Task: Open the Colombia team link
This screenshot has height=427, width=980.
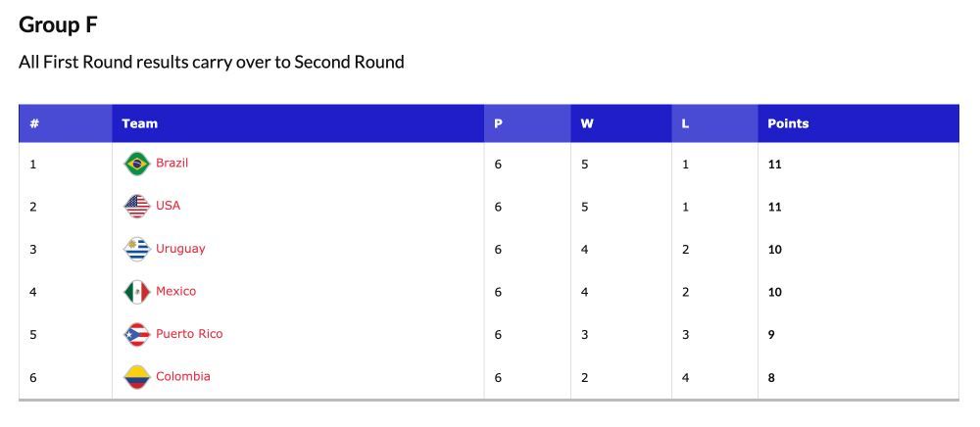Action: [183, 376]
